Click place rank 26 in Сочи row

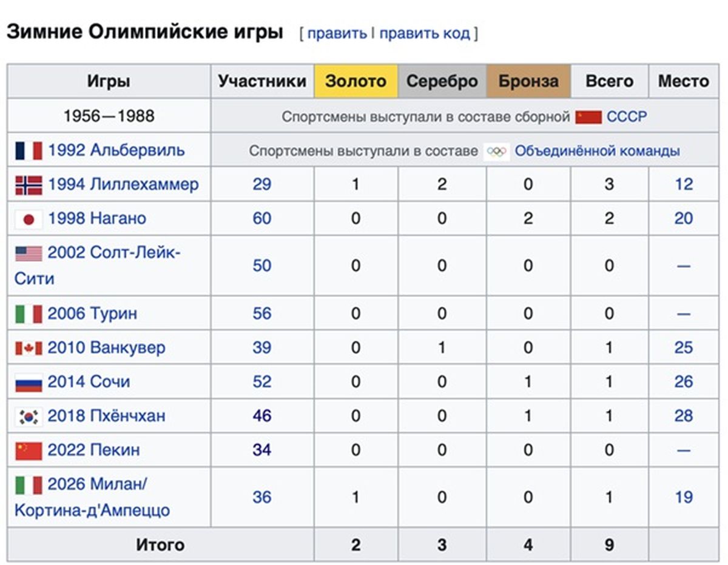coord(684,382)
